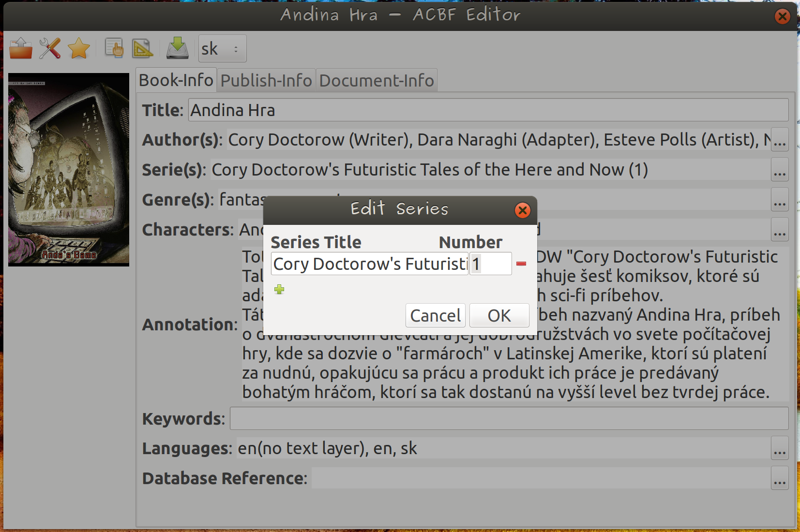The width and height of the screenshot is (800, 532).
Task: Click the series Number field showing 1
Action: click(491, 264)
